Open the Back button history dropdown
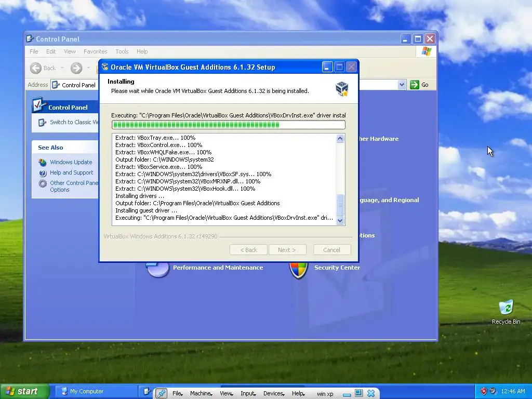The image size is (532, 399). tap(62, 68)
